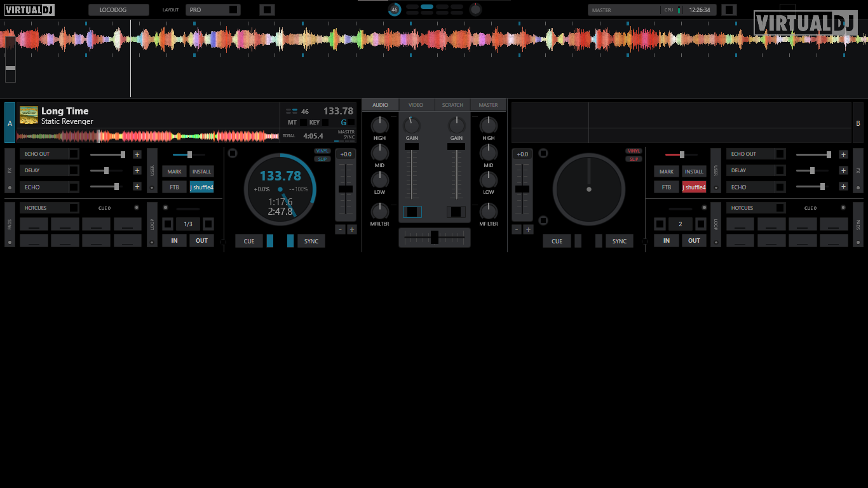The width and height of the screenshot is (868, 488).
Task: Open deck A ECHO OUT effect dropdown
Action: pyautogui.click(x=50, y=154)
